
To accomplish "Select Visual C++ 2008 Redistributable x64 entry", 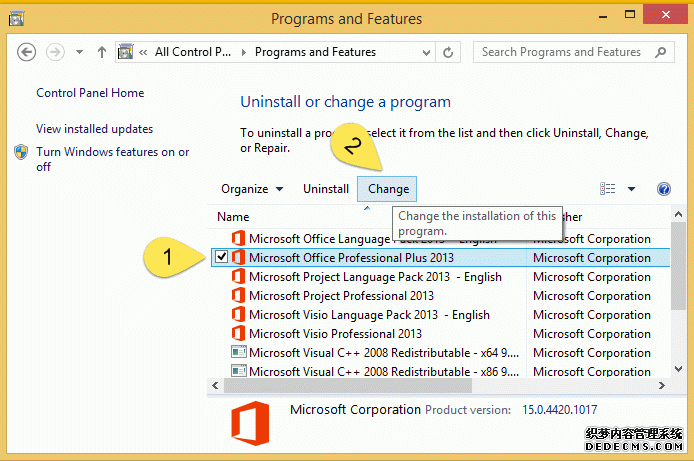I will click(384, 353).
